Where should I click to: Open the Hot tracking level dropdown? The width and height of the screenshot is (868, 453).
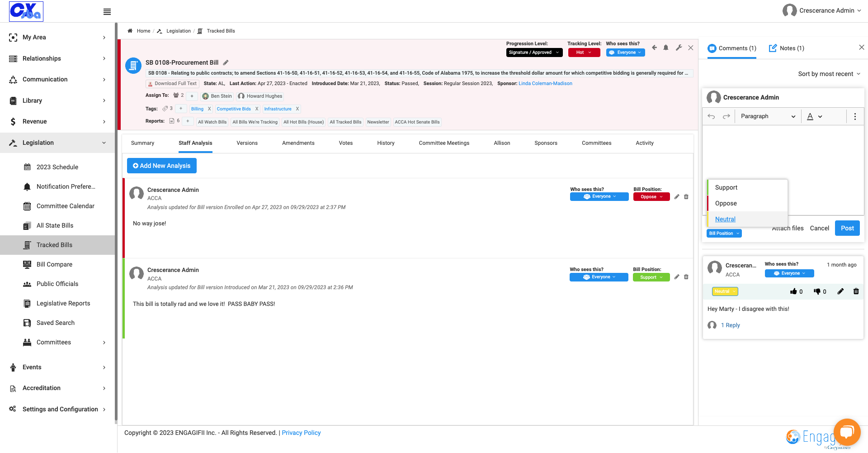[584, 52]
